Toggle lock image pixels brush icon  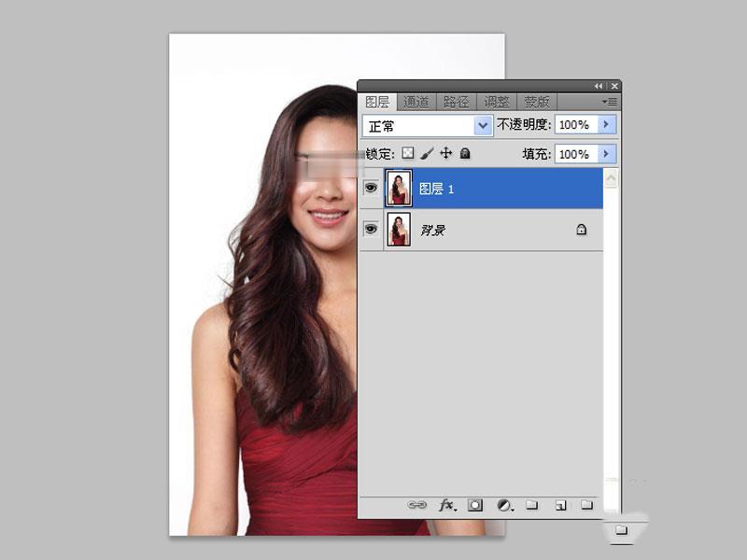pos(427,153)
